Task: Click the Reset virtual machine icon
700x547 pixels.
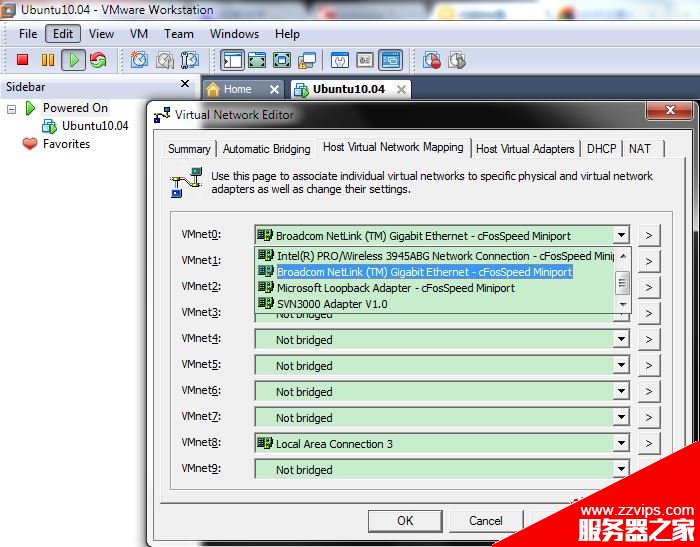Action: tap(98, 60)
